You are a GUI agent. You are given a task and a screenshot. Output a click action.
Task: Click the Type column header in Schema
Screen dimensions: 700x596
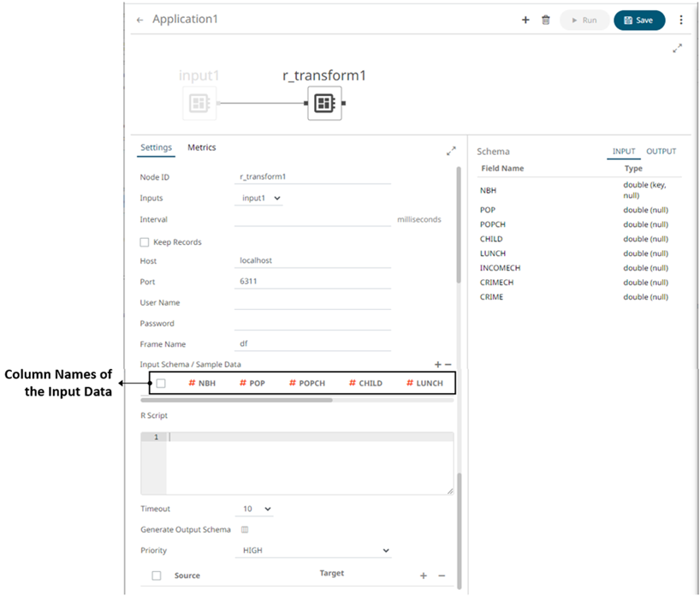tap(633, 169)
